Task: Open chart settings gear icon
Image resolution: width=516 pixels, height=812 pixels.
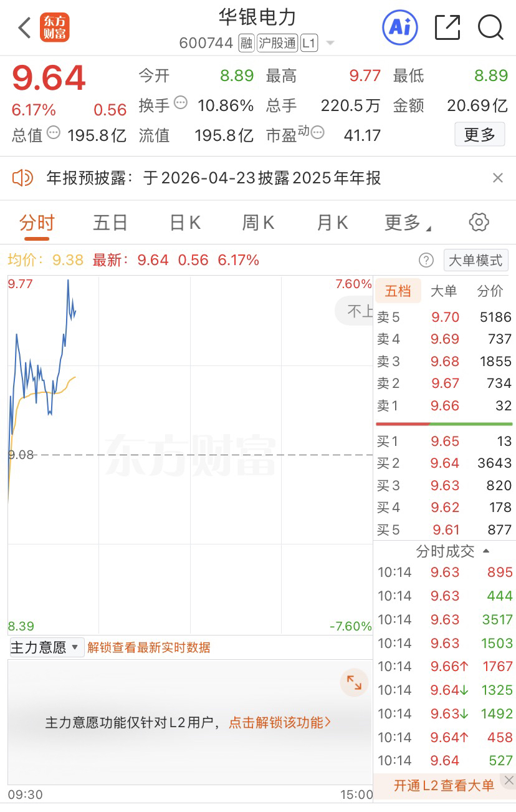Action: point(479,222)
